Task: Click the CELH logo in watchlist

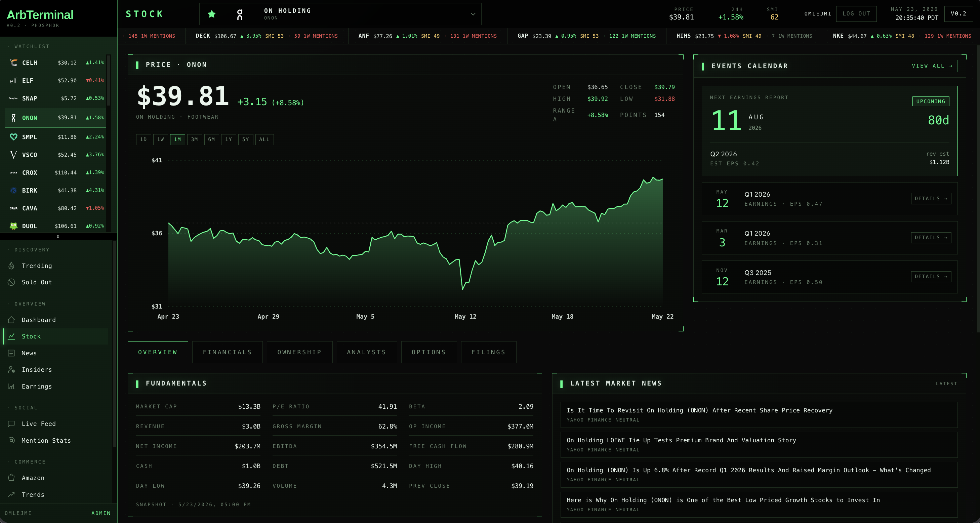Action: click(x=13, y=63)
